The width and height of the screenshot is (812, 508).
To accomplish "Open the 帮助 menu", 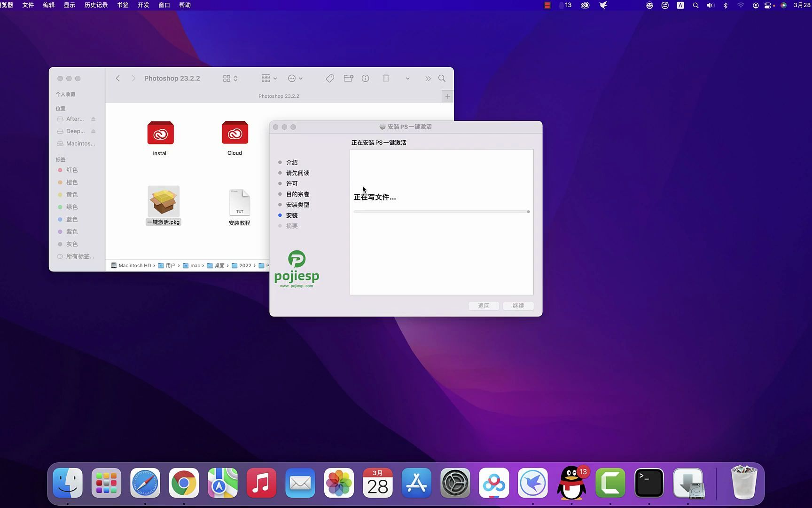I will click(185, 5).
